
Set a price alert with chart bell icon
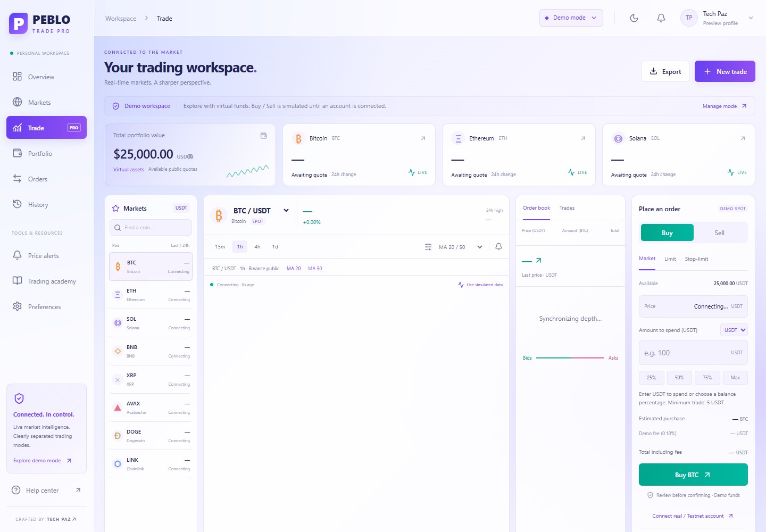point(498,247)
